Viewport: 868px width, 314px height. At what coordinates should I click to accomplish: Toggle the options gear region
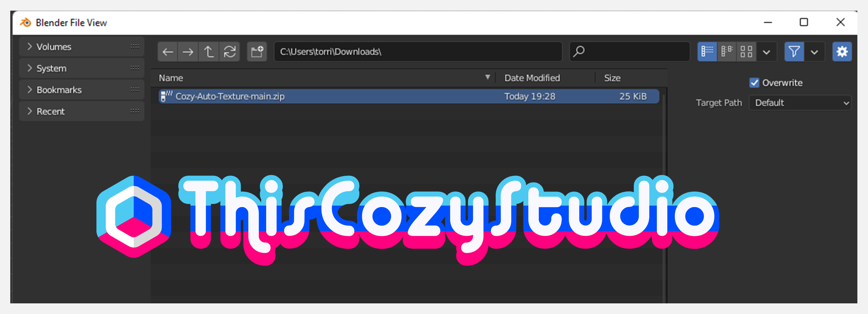click(842, 52)
